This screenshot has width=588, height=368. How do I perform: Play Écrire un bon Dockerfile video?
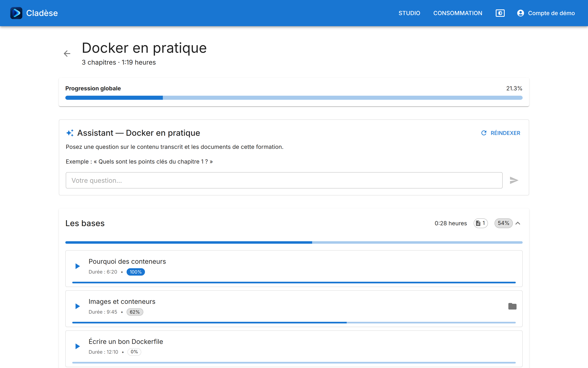[x=78, y=346]
